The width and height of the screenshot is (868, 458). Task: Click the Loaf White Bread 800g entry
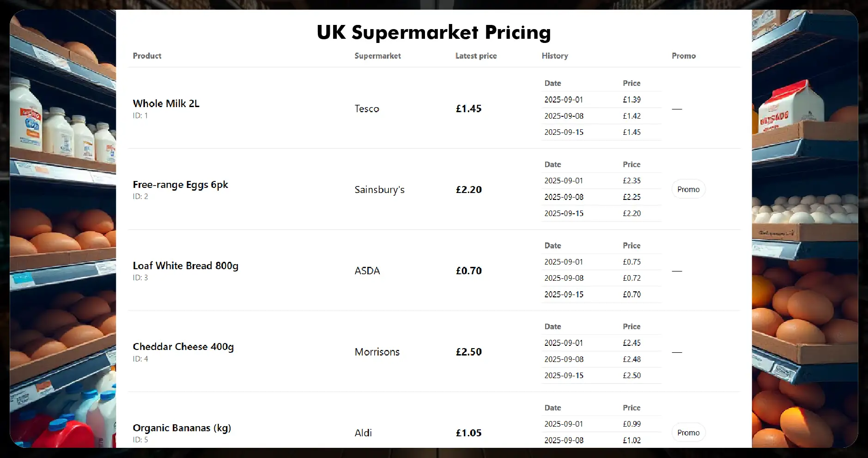pyautogui.click(x=186, y=265)
